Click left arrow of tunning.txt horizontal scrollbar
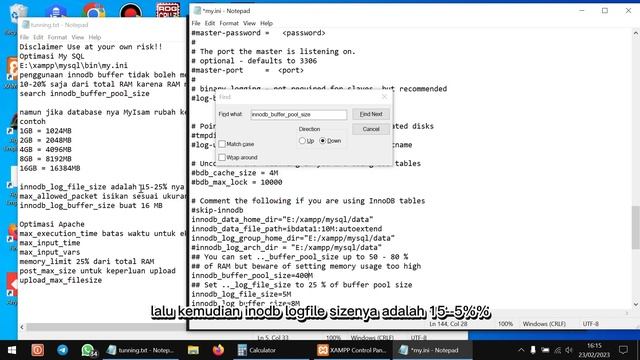This screenshot has width=640, height=360. [22, 327]
